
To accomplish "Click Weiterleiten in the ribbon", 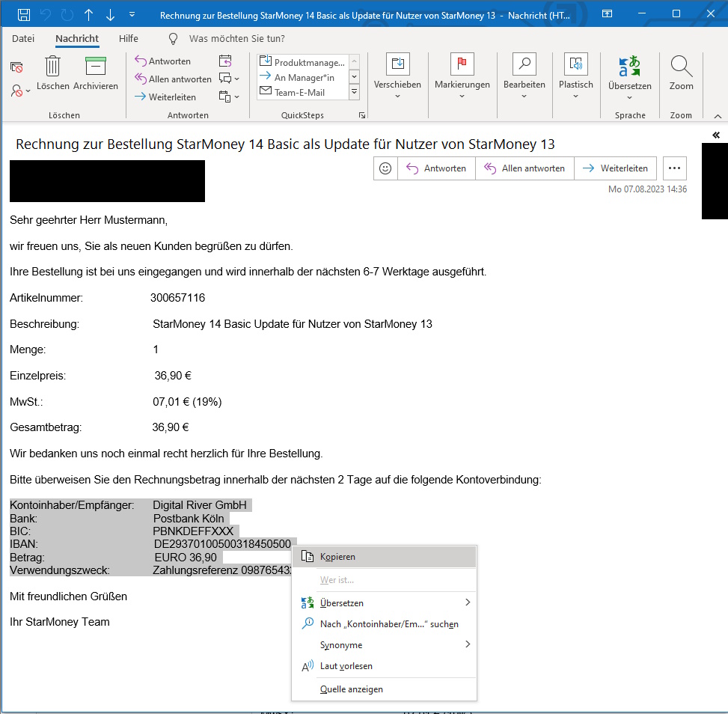I will [x=165, y=97].
